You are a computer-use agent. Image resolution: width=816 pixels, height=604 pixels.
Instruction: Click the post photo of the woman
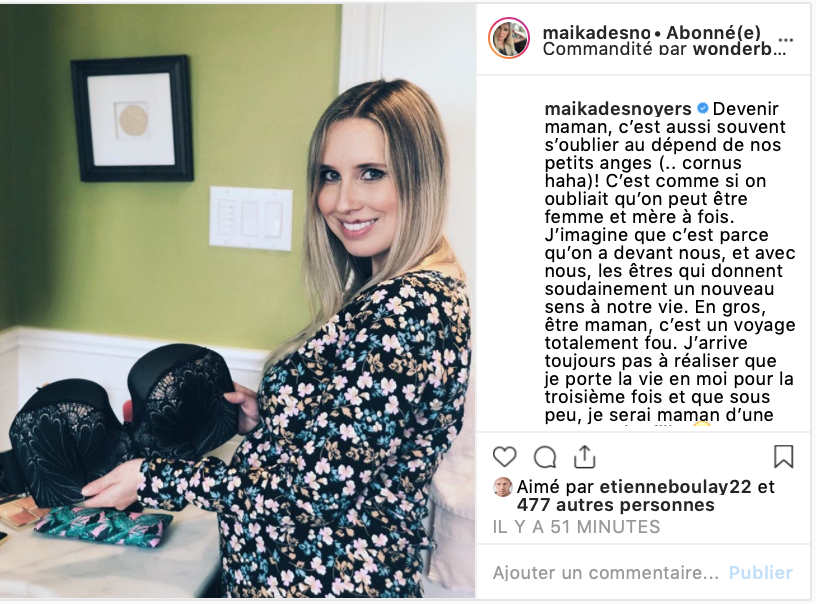237,301
